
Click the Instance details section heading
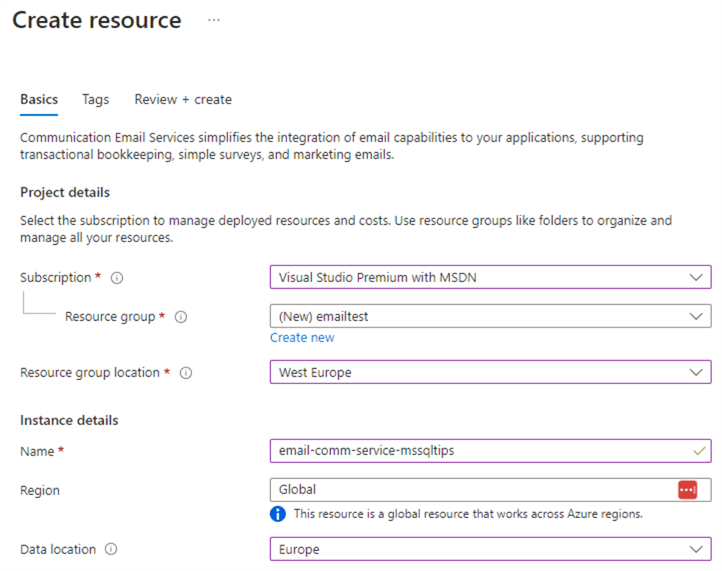coord(69,420)
